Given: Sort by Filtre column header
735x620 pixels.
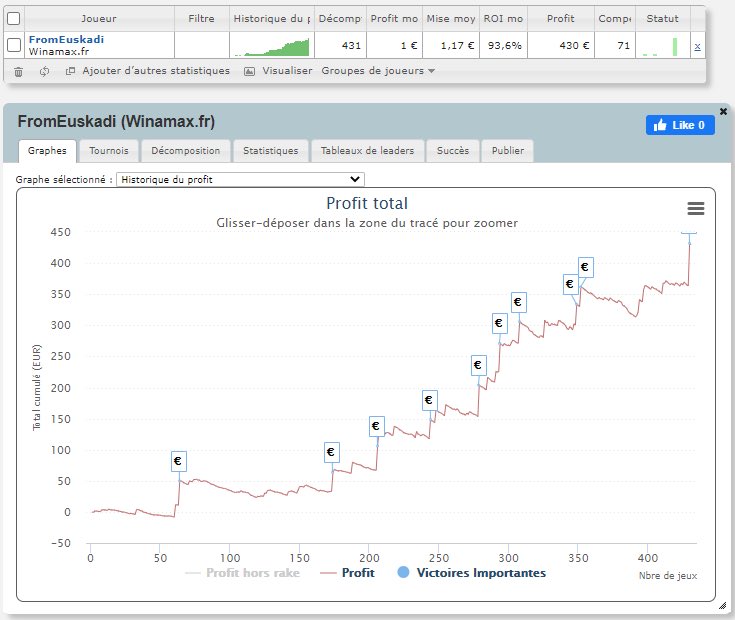Looking at the screenshot, I should [202, 19].
